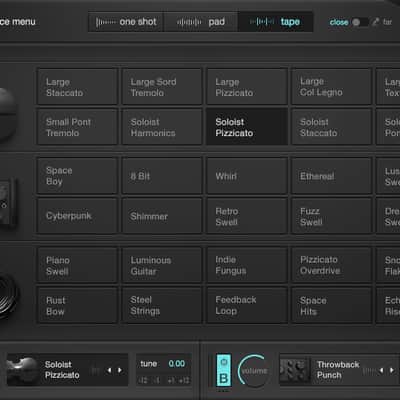Select Feedback Loop

point(247,305)
